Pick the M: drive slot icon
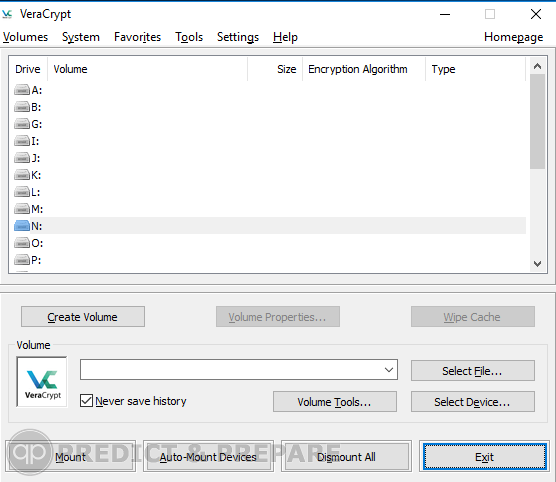 (x=22, y=209)
